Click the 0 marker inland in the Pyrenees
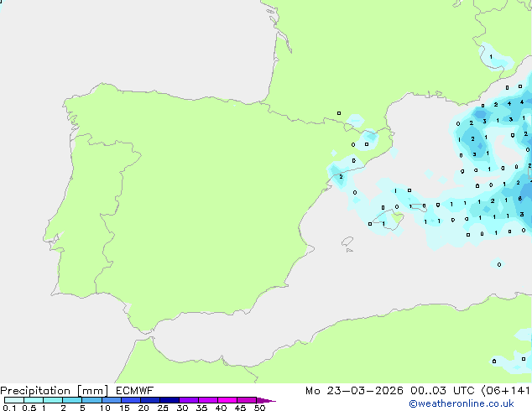Image resolution: width=532 pixels, height=411 pixels. [339, 113]
